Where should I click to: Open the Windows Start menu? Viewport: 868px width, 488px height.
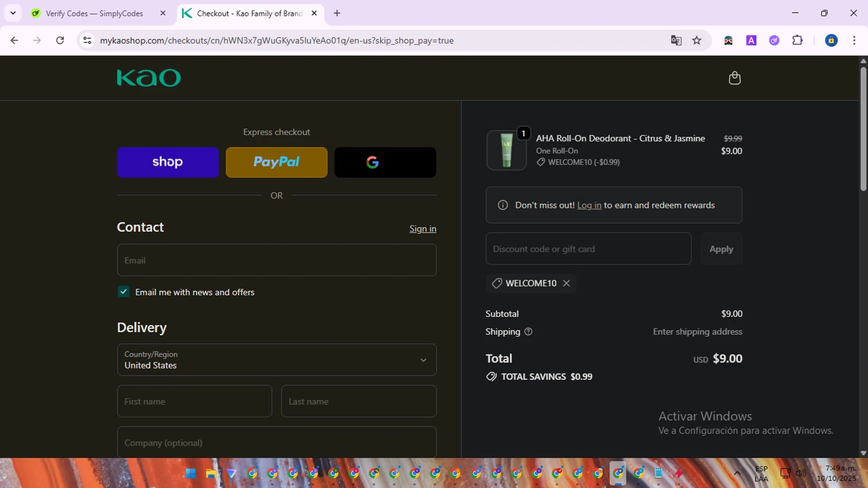click(190, 474)
